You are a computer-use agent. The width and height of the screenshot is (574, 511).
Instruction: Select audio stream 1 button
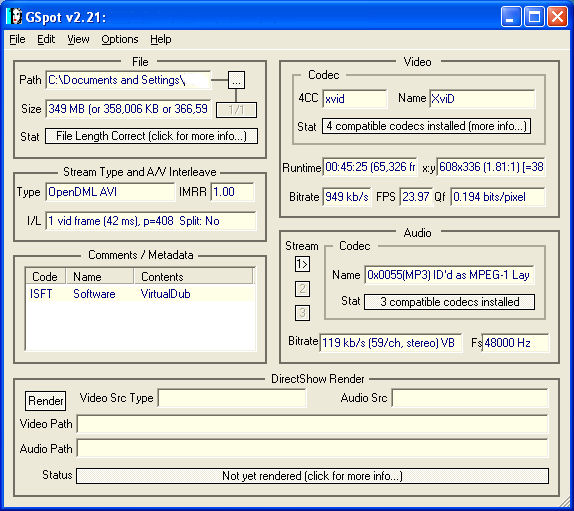[x=302, y=264]
